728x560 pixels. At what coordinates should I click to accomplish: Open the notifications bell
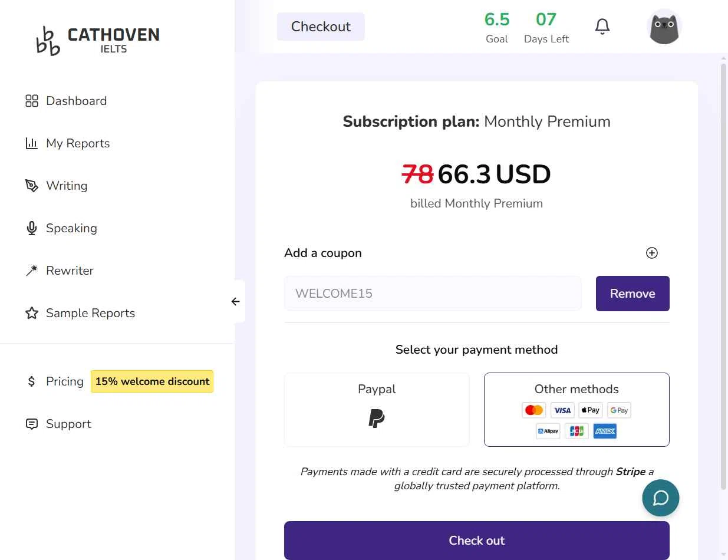coord(602,27)
